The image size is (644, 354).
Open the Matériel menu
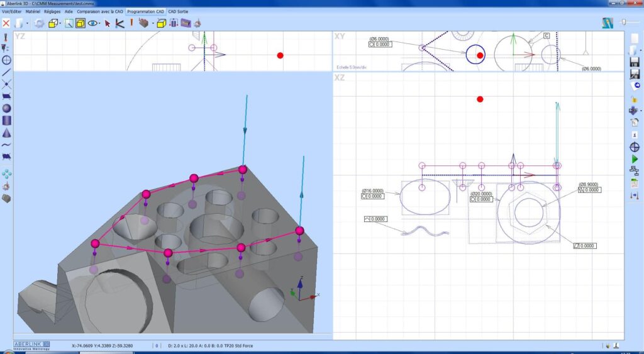point(33,11)
